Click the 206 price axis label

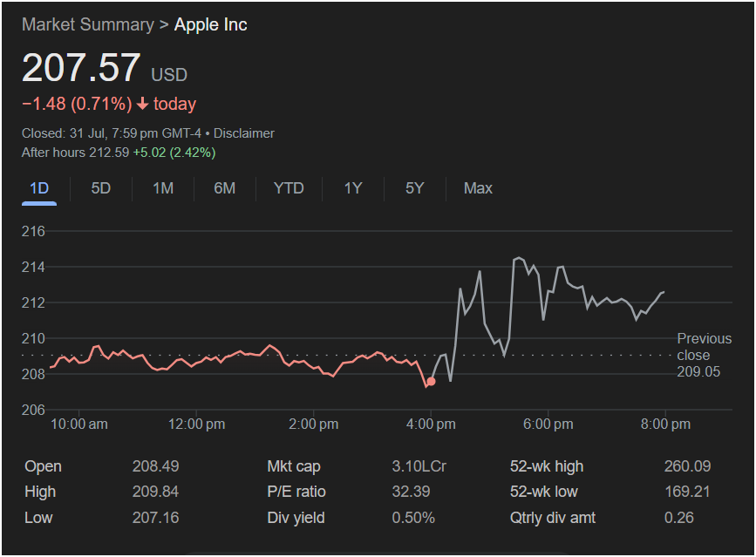[x=33, y=410]
